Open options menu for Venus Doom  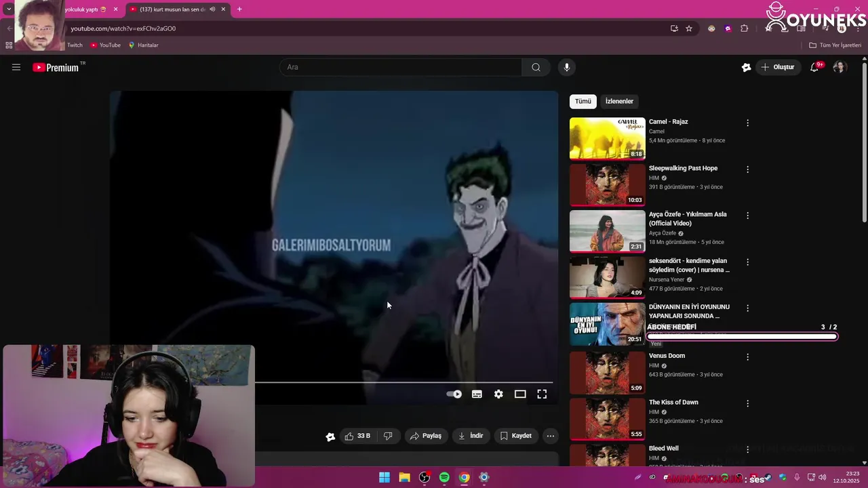pos(747,357)
